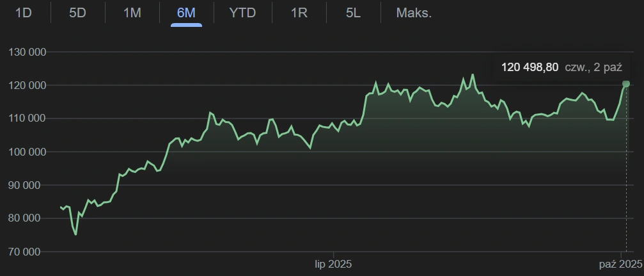Click the 120 000 y-axis label

click(x=28, y=85)
